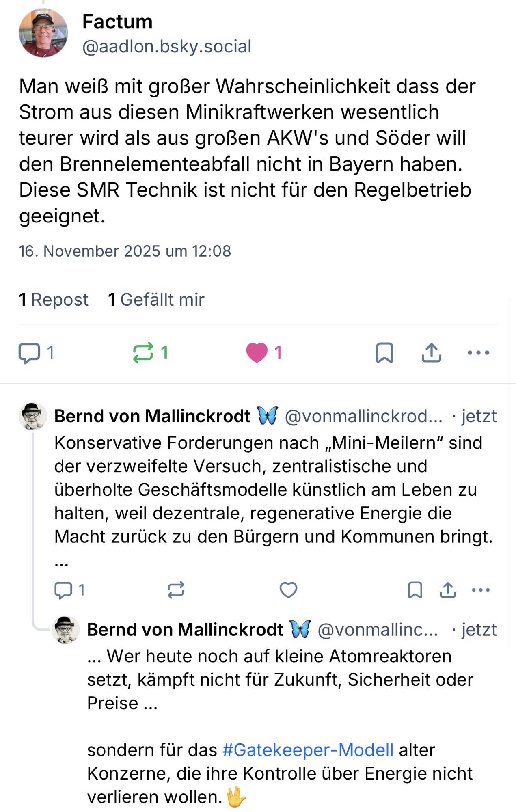Share the "Mini-Meilern" comment

pyautogui.click(x=448, y=590)
